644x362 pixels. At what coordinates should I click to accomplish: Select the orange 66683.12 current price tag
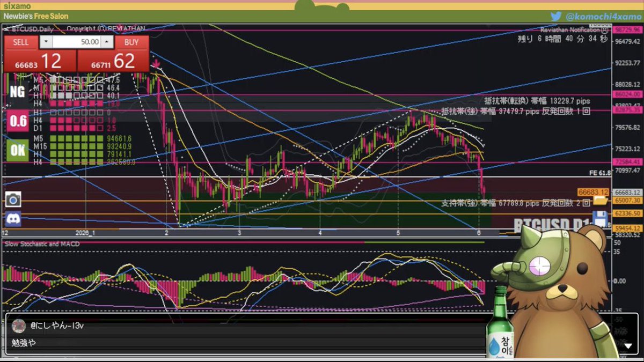coord(593,191)
